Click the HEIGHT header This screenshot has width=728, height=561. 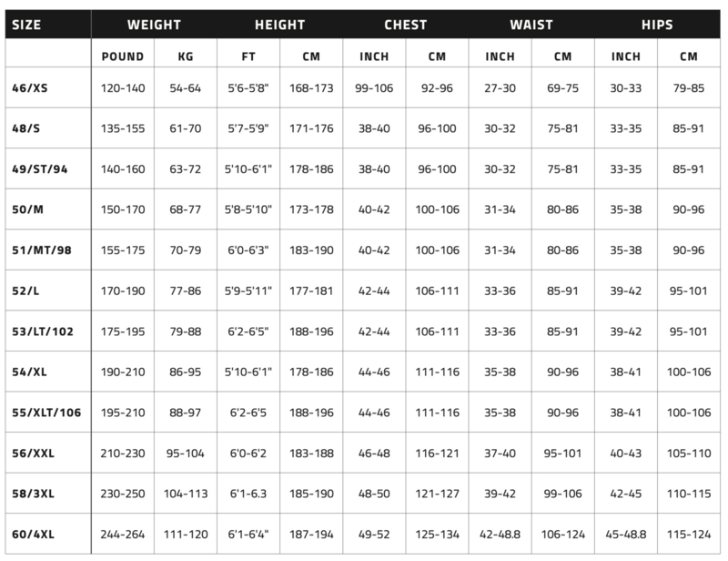tap(280, 25)
